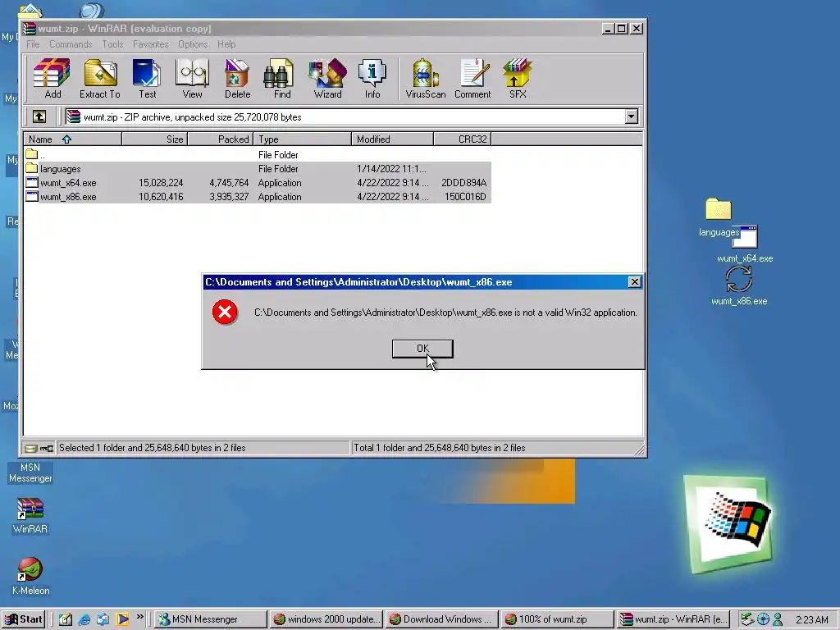Click the drive and key status bar icon
The image size is (840, 630).
pos(39,448)
